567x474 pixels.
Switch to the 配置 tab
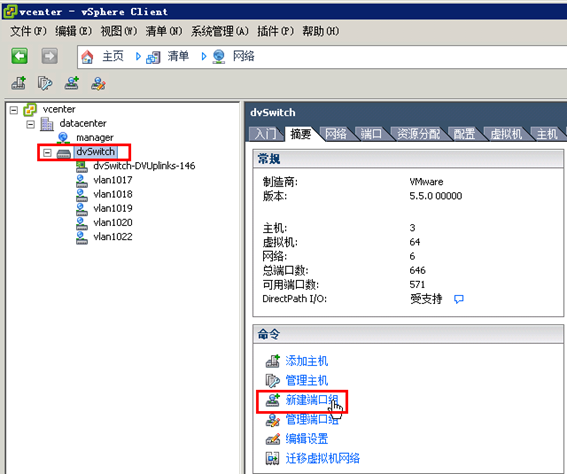click(464, 134)
